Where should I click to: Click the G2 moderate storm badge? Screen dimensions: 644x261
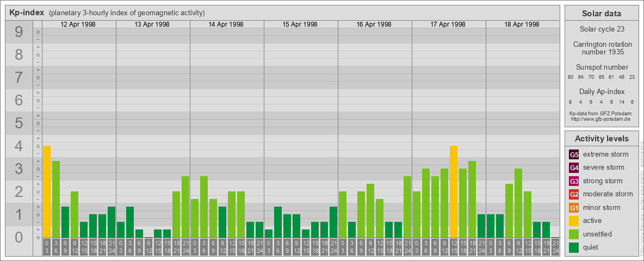tap(574, 194)
